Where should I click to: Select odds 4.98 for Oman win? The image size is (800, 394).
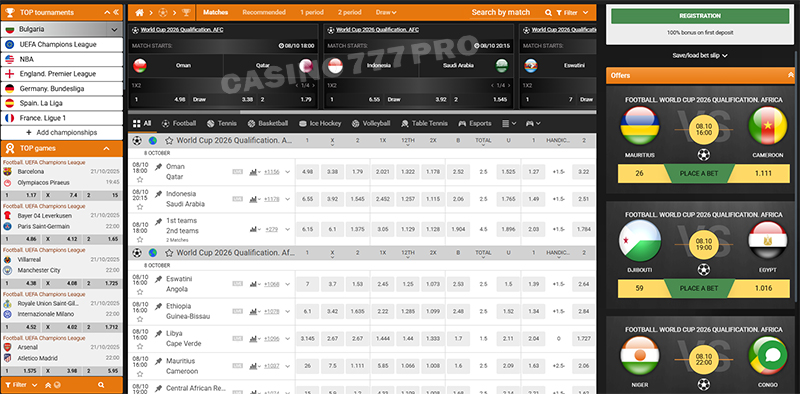pos(307,172)
